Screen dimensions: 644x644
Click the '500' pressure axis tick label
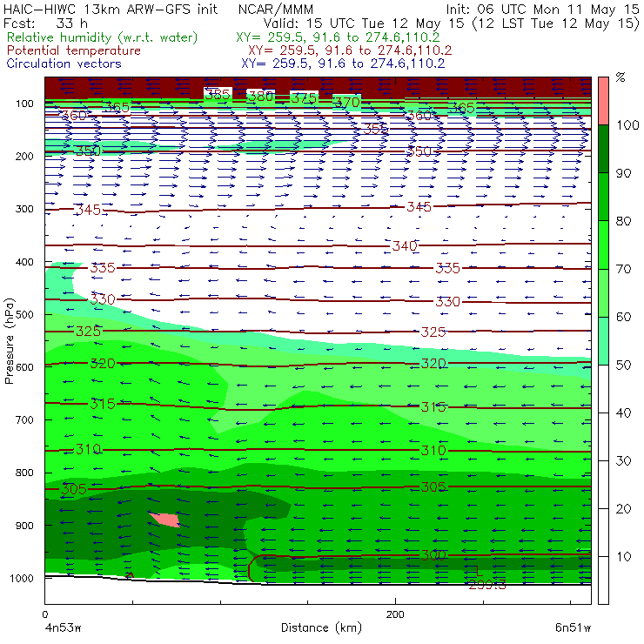24,315
